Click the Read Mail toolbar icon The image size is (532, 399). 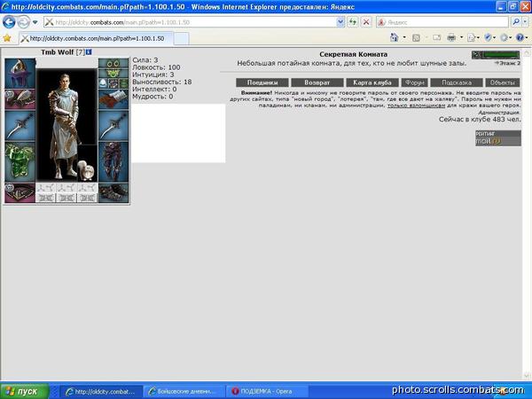tap(436, 37)
